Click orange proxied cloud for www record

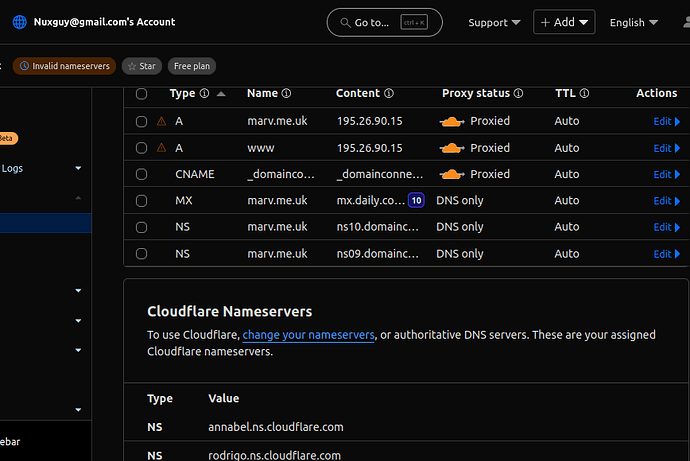(451, 148)
